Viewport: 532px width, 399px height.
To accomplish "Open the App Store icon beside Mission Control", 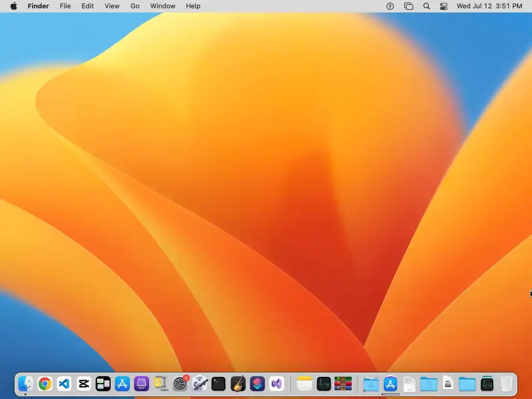I will [122, 384].
